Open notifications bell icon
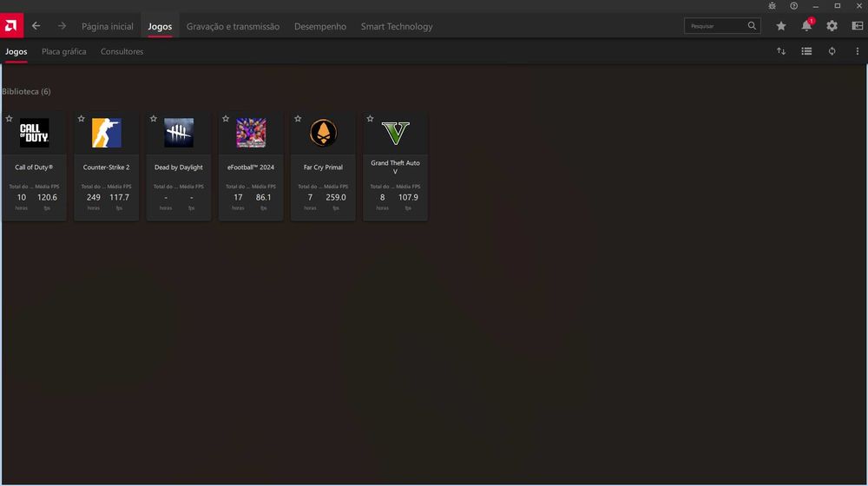This screenshot has height=486, width=868. (x=806, y=25)
